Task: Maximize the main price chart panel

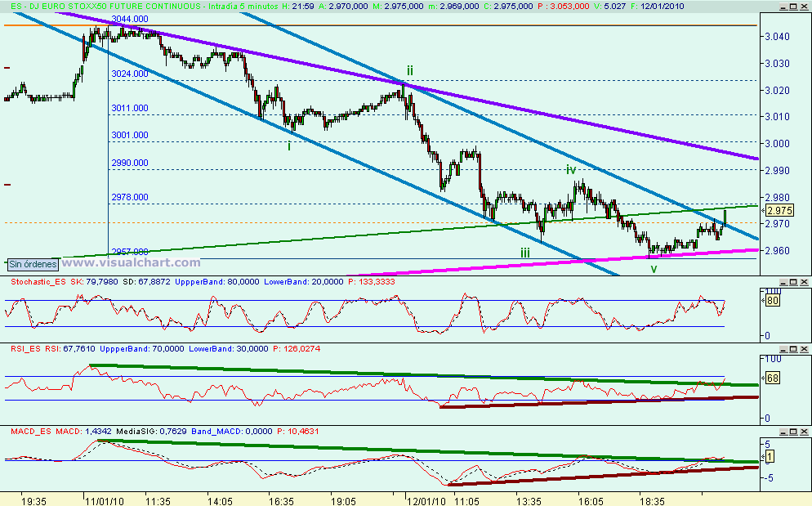Action: click(793, 7)
